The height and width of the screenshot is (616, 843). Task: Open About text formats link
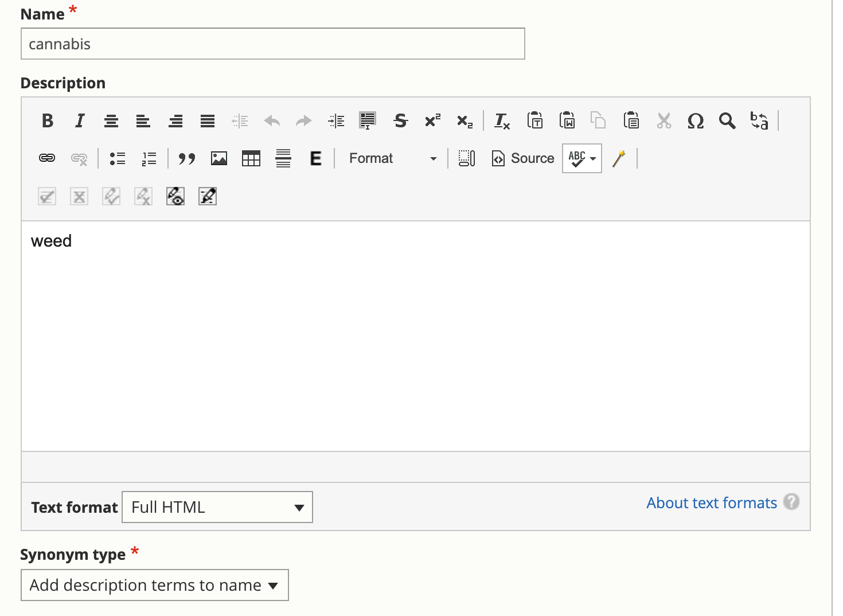click(712, 503)
